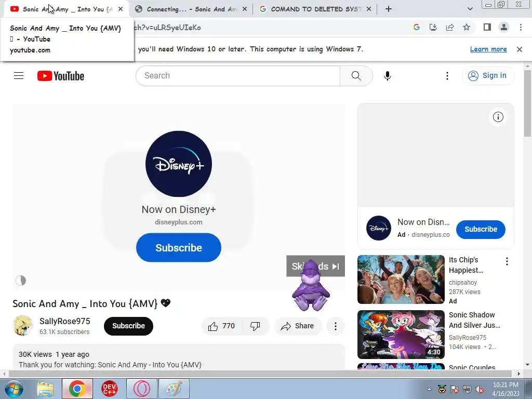Viewport: 532px width, 399px height.
Task: Click the ad player loading circle icon
Action: point(21,280)
